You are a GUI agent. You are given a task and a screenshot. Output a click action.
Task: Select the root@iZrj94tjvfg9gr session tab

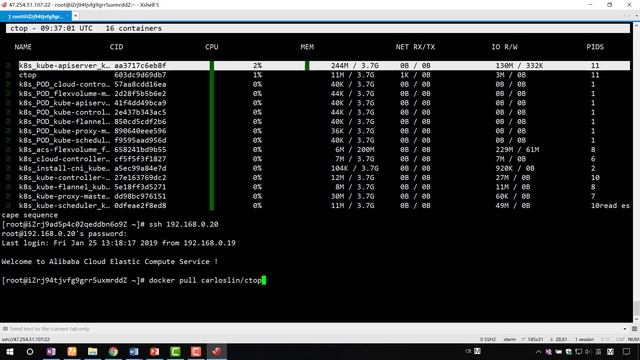click(36, 16)
